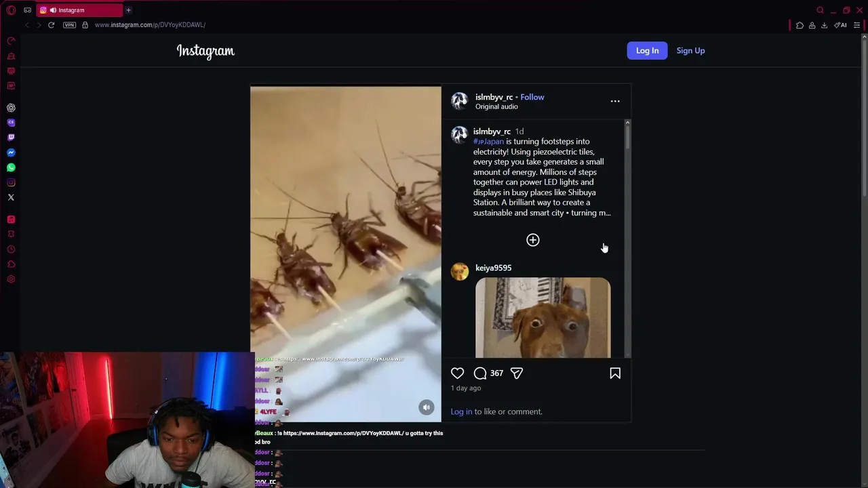View site security lock information
The height and width of the screenshot is (488, 868).
[85, 25]
